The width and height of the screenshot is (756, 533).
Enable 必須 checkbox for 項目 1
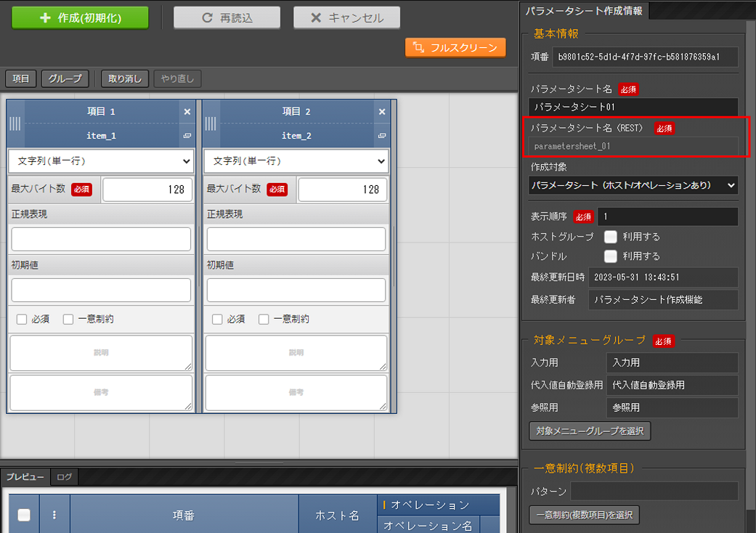coord(22,319)
